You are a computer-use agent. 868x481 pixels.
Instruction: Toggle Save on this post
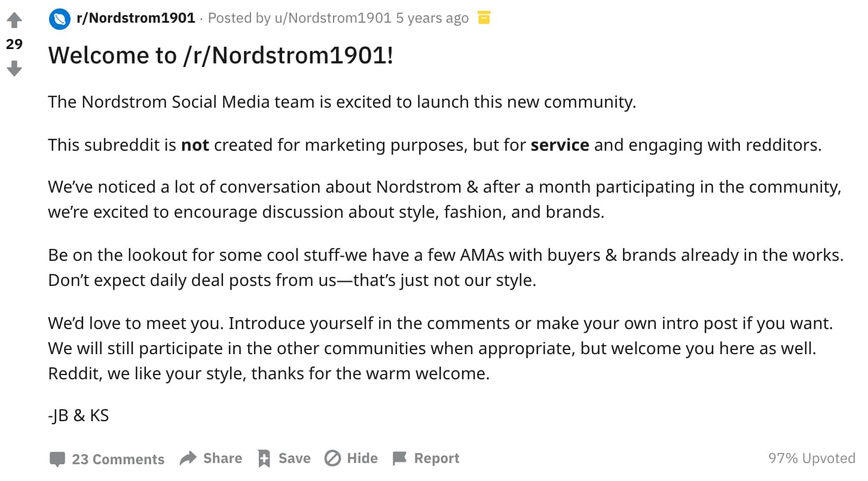coord(284,458)
